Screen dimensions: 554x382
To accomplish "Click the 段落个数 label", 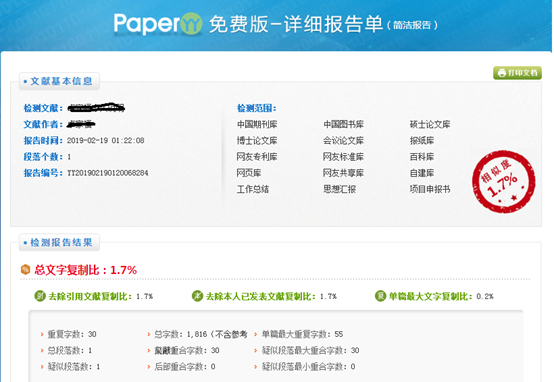I will (x=43, y=157).
